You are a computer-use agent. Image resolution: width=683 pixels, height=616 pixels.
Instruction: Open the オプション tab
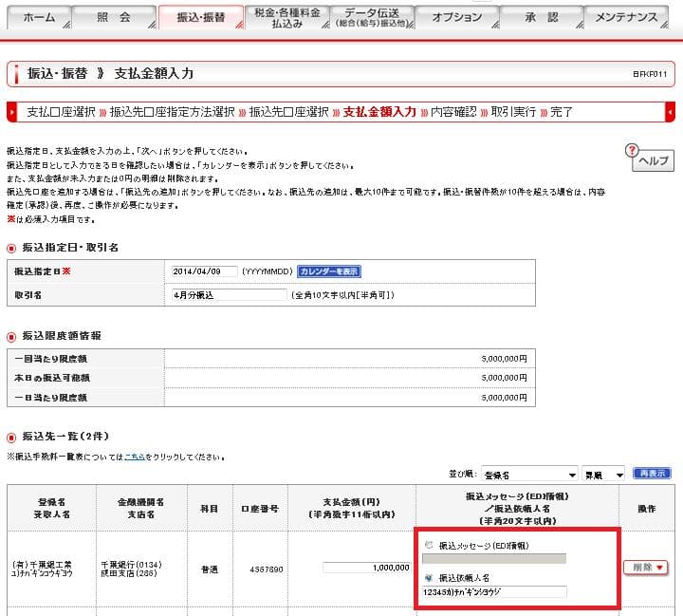tap(456, 18)
